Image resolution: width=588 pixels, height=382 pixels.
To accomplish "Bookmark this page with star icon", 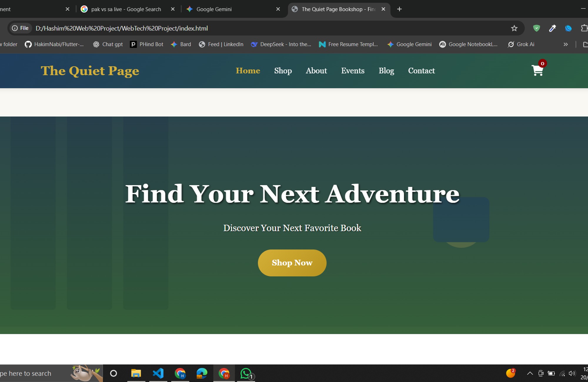I will point(514,28).
